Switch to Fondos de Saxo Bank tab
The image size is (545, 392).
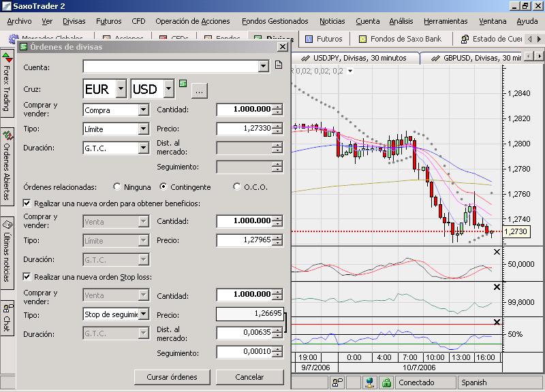coord(400,39)
